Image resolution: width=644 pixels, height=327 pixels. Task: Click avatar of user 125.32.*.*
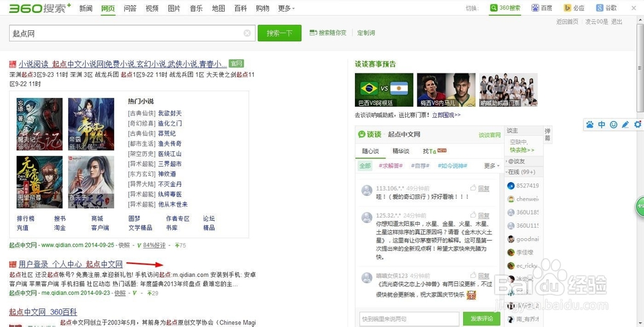tap(367, 218)
